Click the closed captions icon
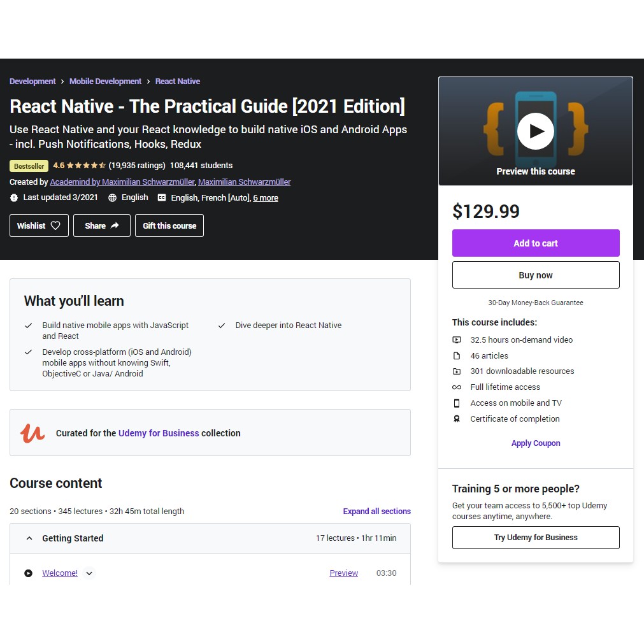644x644 pixels. click(x=162, y=198)
